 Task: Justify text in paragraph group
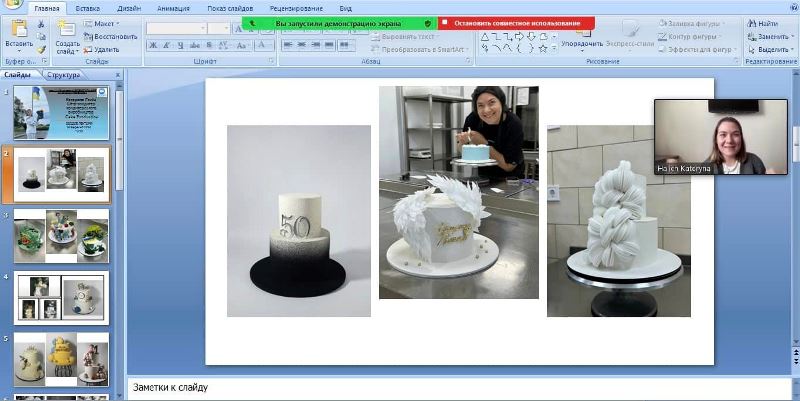point(330,45)
